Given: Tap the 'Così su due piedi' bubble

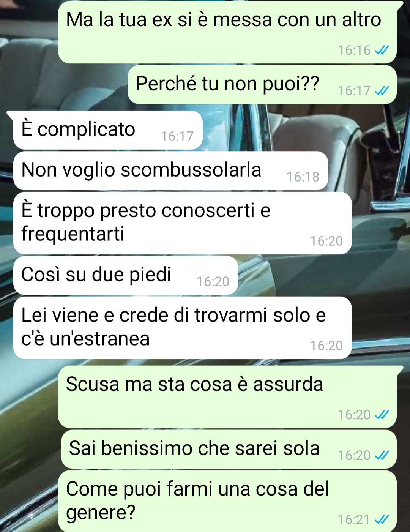Looking at the screenshot, I should pos(126,275).
